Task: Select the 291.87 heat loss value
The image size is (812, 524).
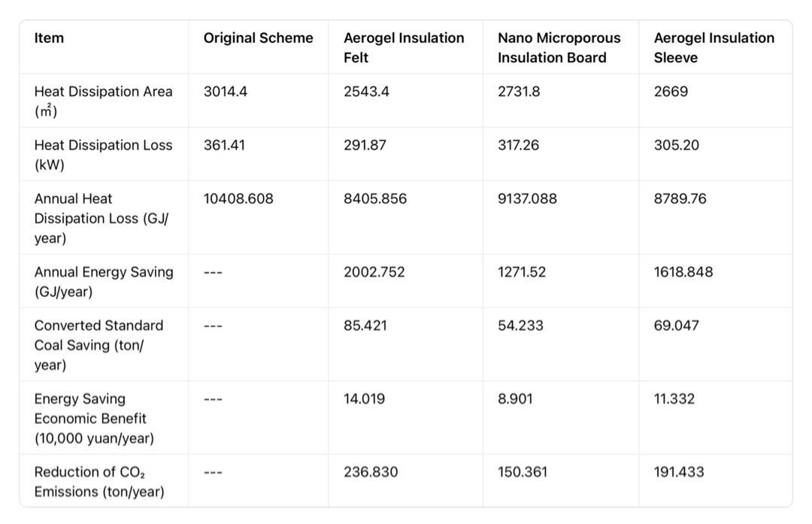Action: (x=365, y=145)
